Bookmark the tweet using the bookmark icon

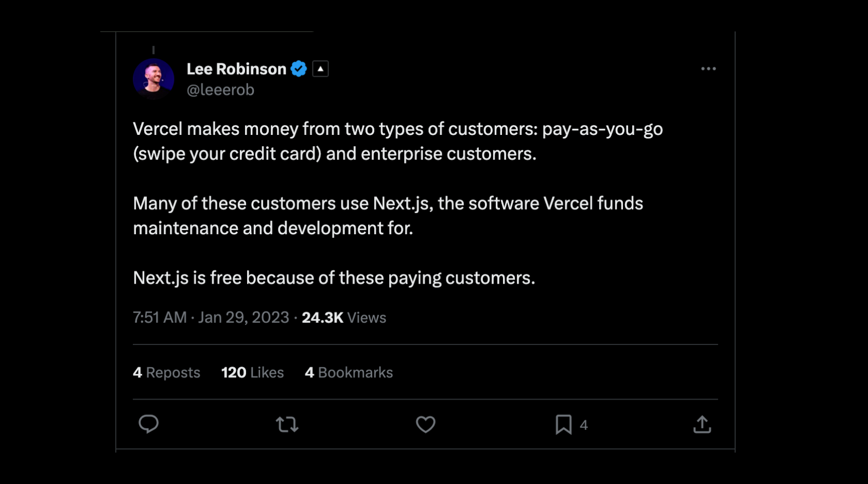[563, 425]
